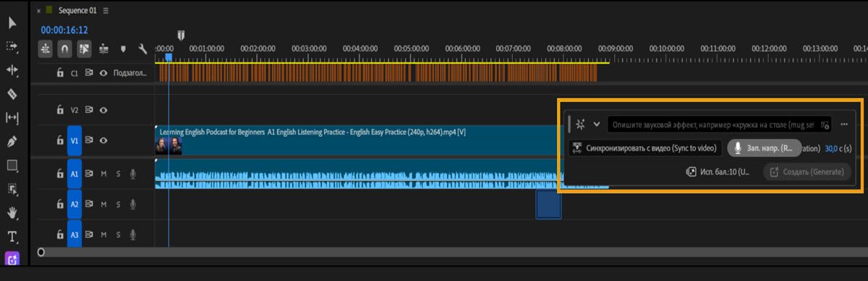
Task: Click the fourth button in the timeline header row
Action: 103,49
